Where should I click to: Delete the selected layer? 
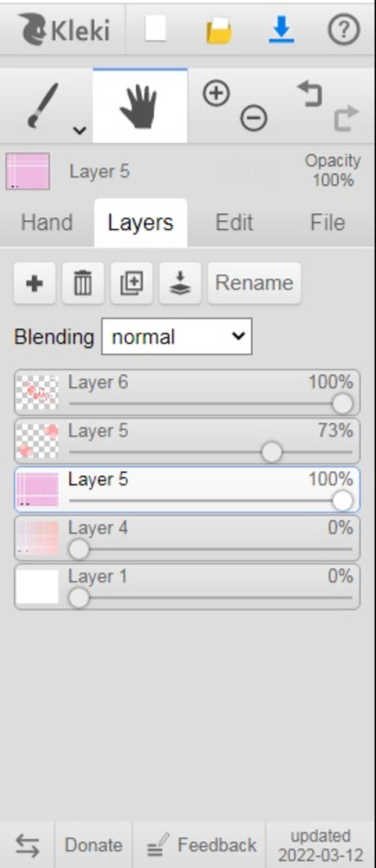pos(83,283)
